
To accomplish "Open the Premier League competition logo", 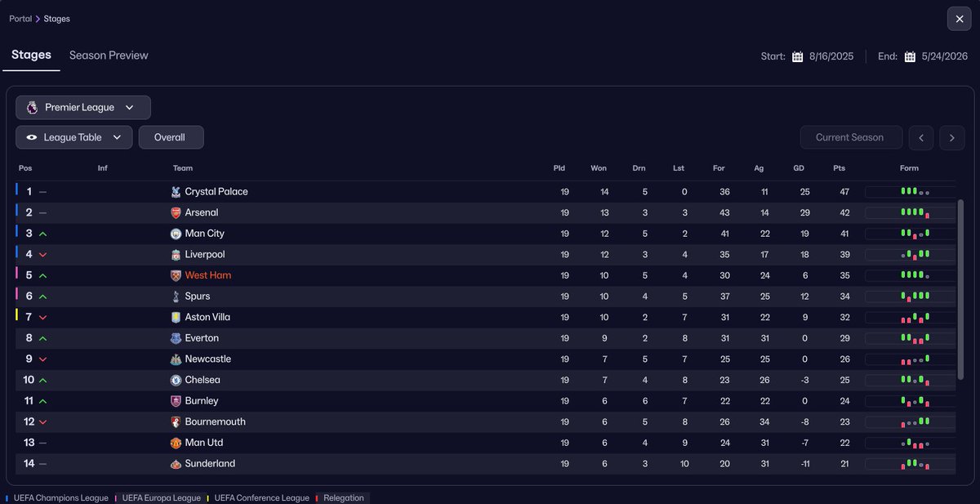I will tap(32, 107).
